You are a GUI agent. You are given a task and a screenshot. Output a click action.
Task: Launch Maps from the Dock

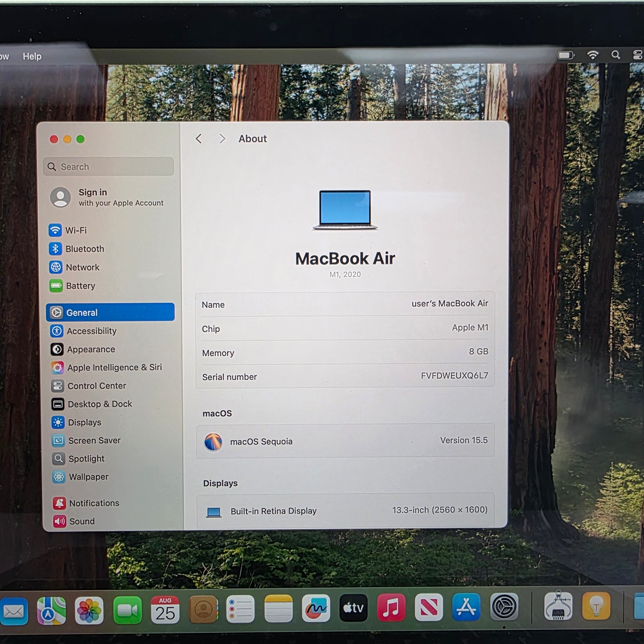51,611
